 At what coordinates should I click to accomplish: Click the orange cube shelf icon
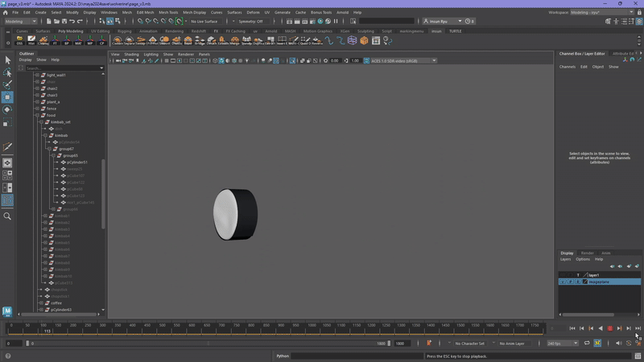tap(364, 40)
